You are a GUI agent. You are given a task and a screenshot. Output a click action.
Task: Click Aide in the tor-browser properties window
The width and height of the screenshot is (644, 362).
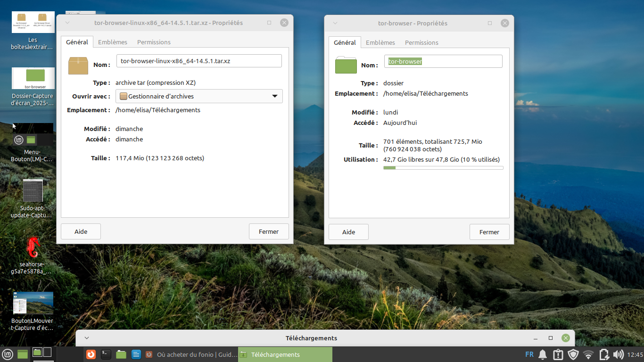(348, 232)
